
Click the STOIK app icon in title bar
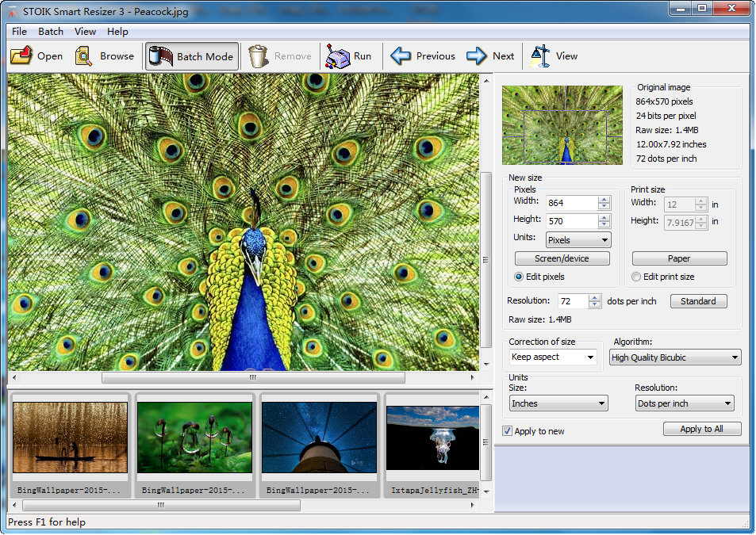point(12,9)
